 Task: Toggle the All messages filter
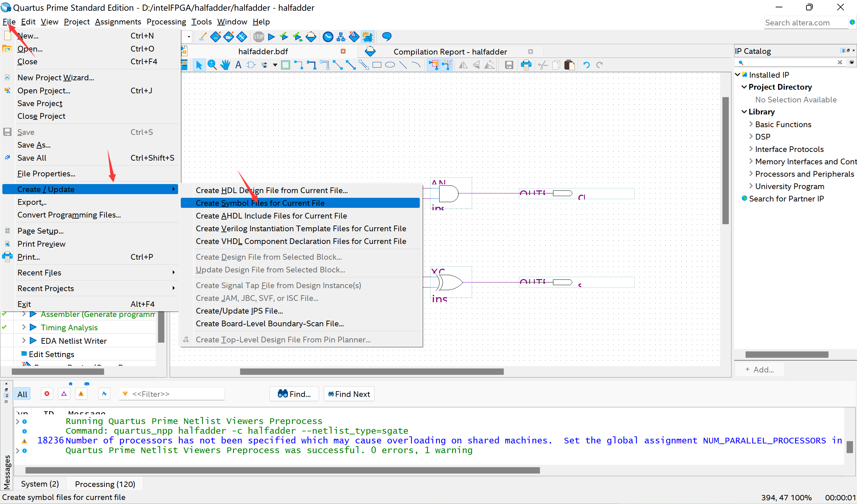coord(22,394)
